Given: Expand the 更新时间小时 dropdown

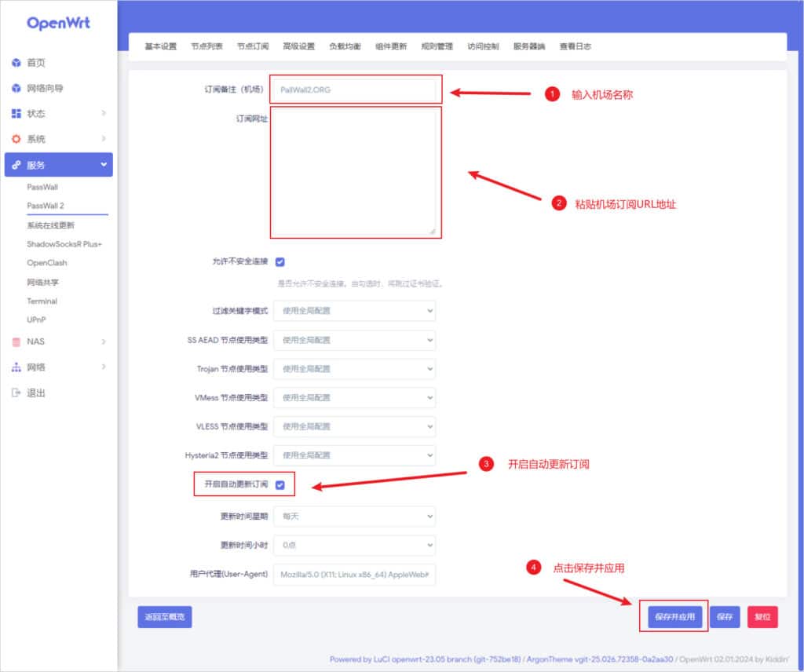Looking at the screenshot, I should [354, 545].
